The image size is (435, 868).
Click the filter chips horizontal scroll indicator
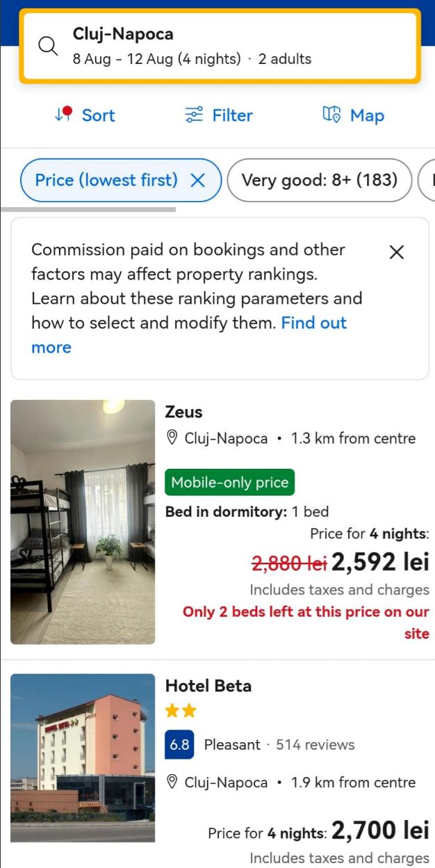pos(88,209)
